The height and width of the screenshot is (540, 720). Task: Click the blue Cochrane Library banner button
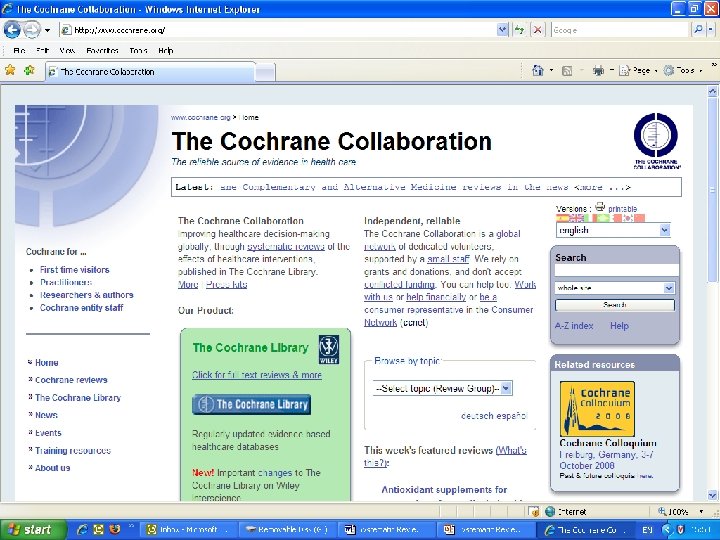click(x=251, y=404)
